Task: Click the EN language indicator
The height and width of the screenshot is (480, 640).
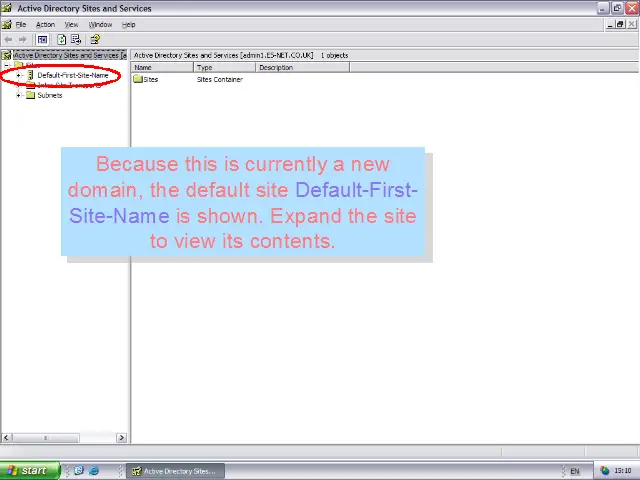Action: point(575,471)
